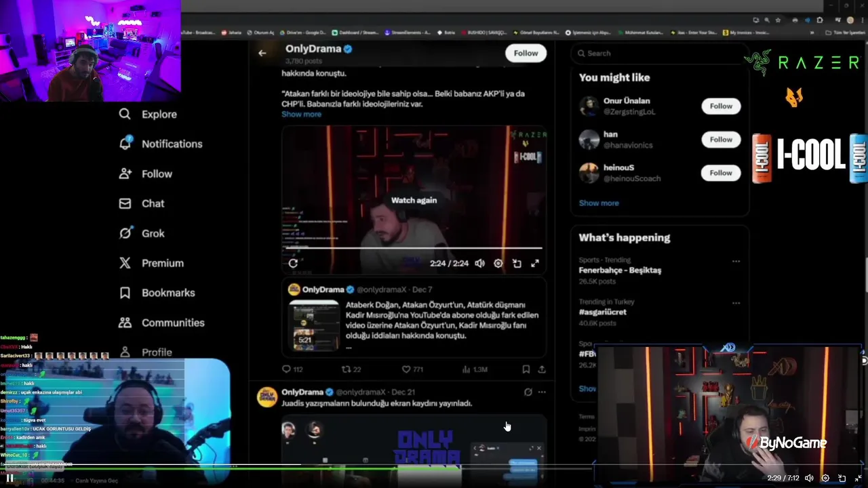The image size is (868, 488).
Task: Follow the OnlyDrama account
Action: [526, 53]
